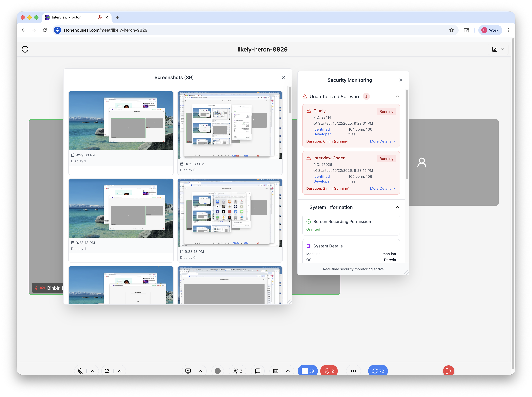Open the three-dots more options menu

(x=353, y=371)
